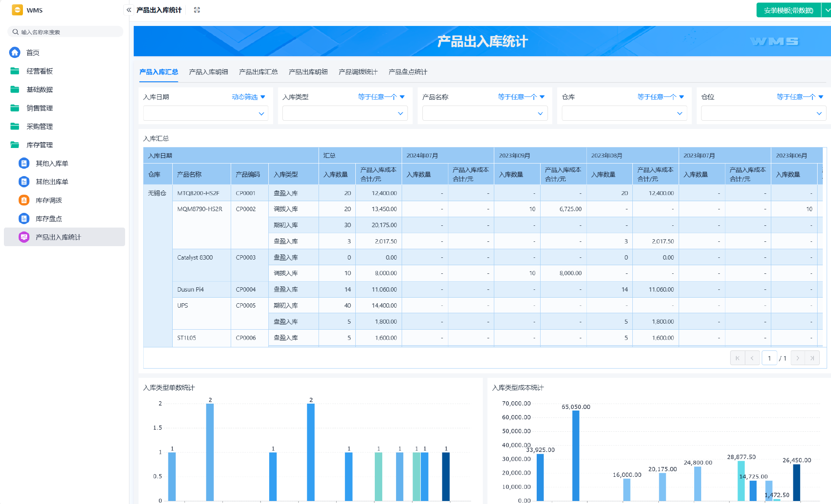Viewport: 831px width, 504px height.
Task: Open 库存盘点 sidebar icon item
Action: 24,219
